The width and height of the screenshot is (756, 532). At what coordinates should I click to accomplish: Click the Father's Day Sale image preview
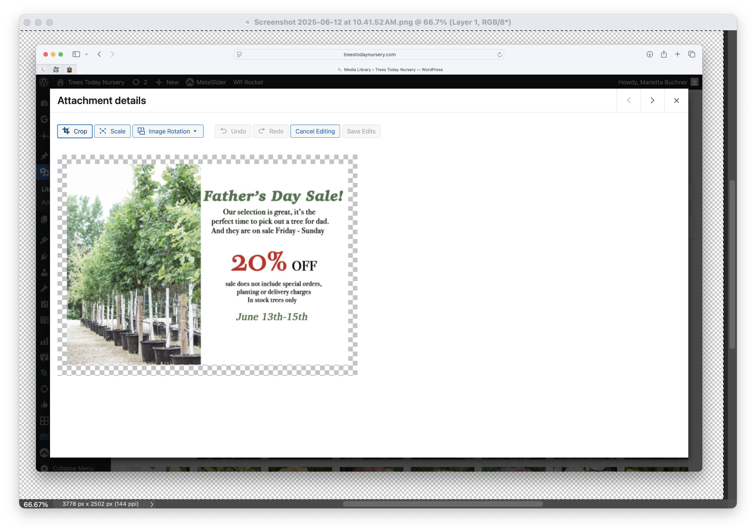[x=207, y=265]
